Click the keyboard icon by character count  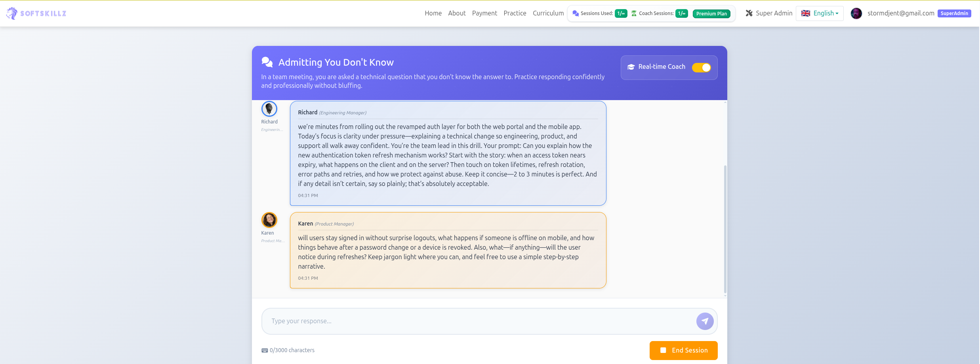click(265, 351)
